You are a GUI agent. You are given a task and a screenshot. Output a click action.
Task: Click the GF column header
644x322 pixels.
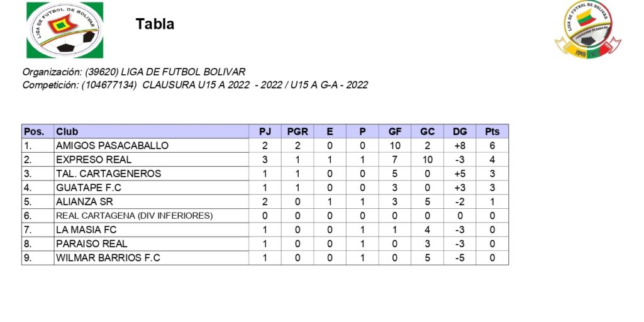395,131
